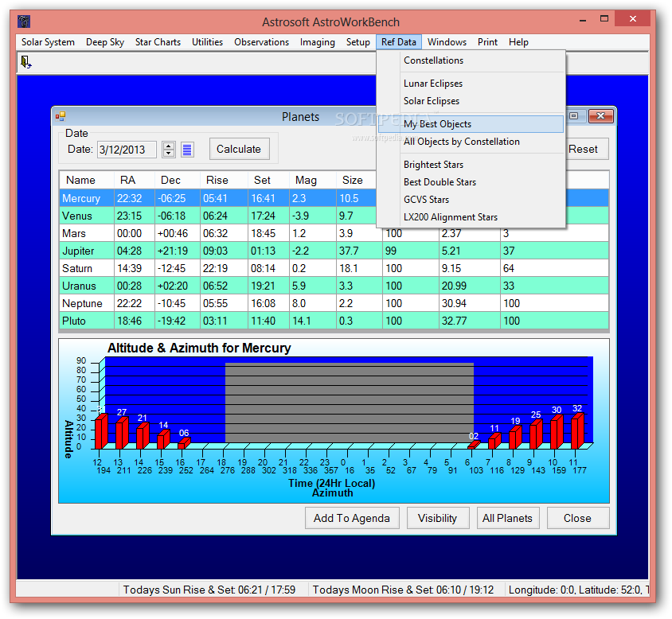Click the Planets window title bar
The height and width of the screenshot is (619, 672).
point(300,116)
